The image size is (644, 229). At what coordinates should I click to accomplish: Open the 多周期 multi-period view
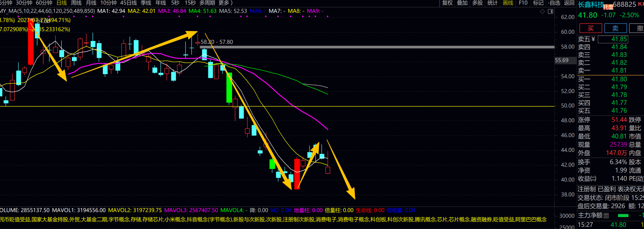207,3
